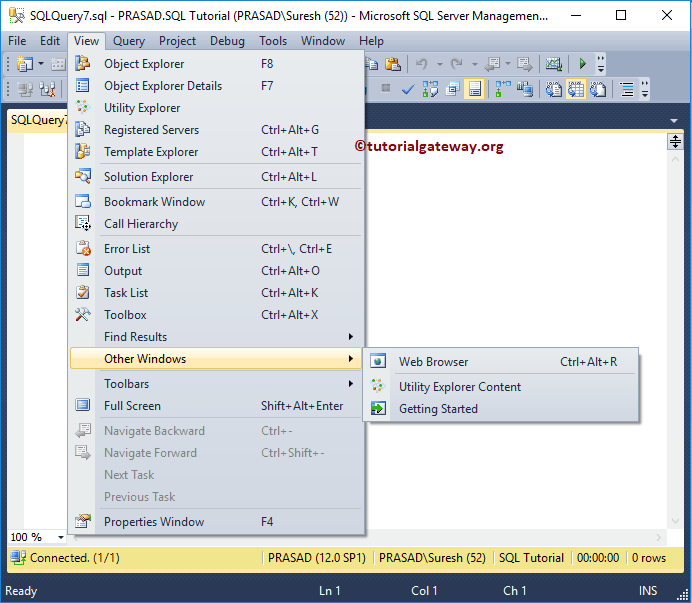Click the Registered Servers icon
This screenshot has height=603, width=692.
coord(83,129)
